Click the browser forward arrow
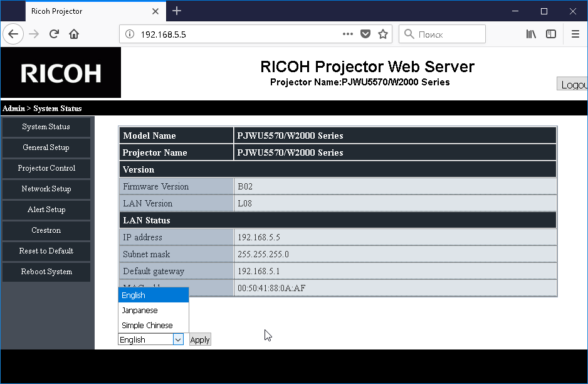Image resolution: width=588 pixels, height=384 pixels. [34, 34]
